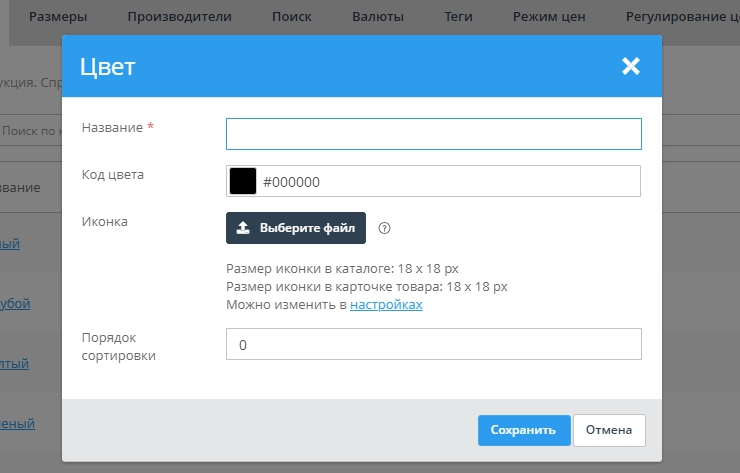Click the Выберите файл upload button
Image resolution: width=740 pixels, height=473 pixels.
click(296, 228)
